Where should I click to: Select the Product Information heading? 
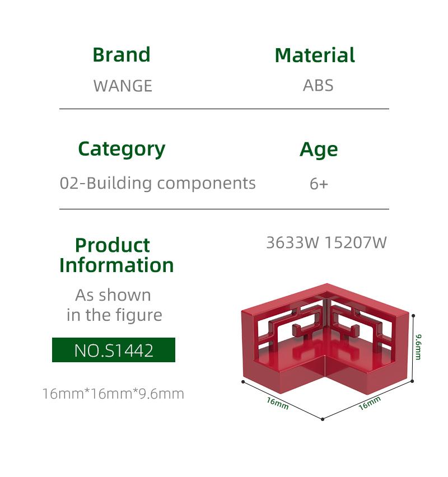(116, 255)
